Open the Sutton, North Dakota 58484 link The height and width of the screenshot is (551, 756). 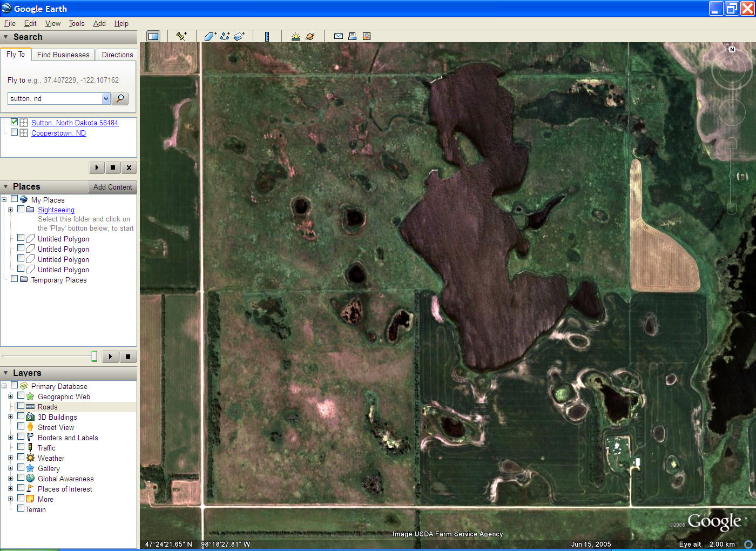point(75,123)
